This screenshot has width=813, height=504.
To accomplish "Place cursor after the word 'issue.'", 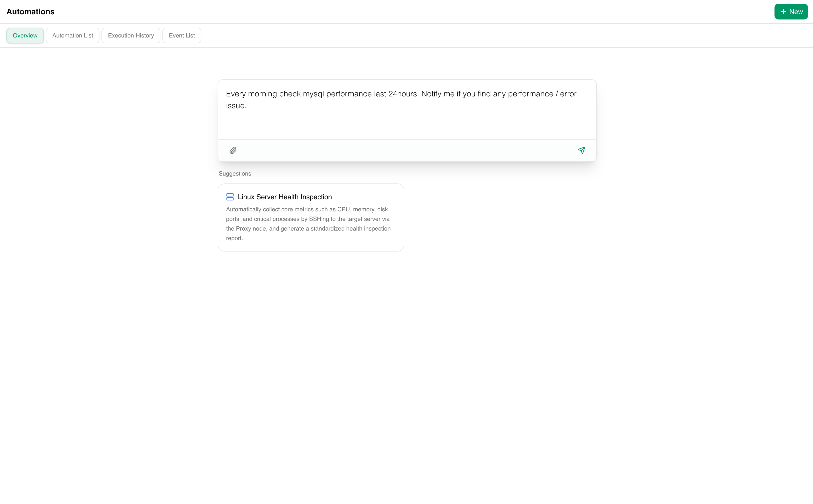I will tap(247, 106).
